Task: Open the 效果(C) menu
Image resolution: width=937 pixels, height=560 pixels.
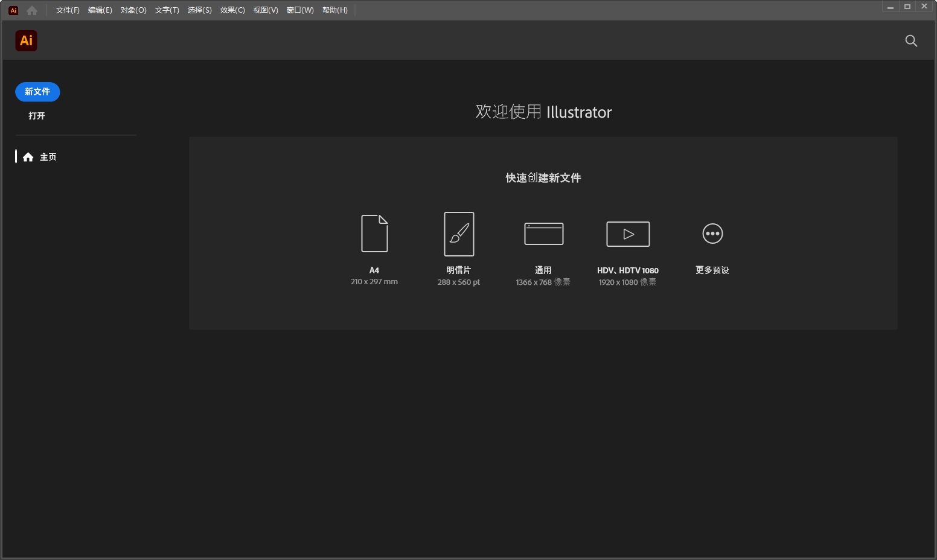Action: [232, 10]
